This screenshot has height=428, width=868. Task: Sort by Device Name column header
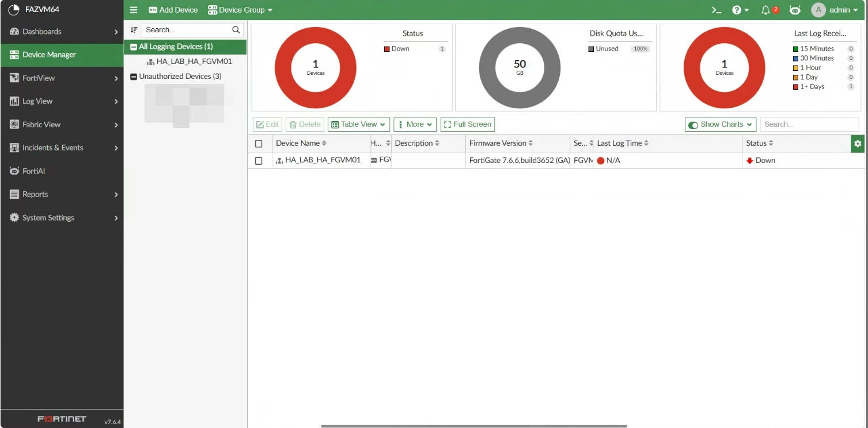[x=321, y=143]
